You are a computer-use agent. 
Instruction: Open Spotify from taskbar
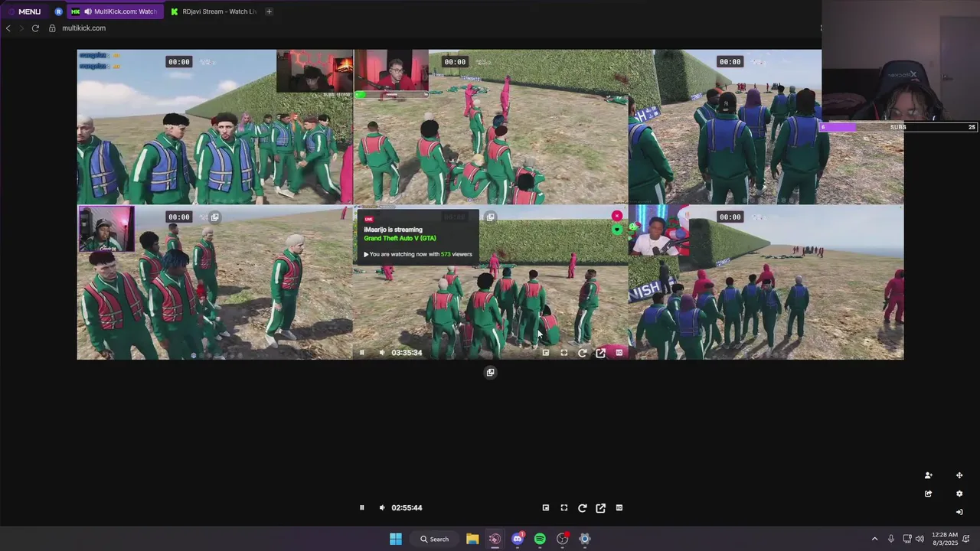pos(540,539)
